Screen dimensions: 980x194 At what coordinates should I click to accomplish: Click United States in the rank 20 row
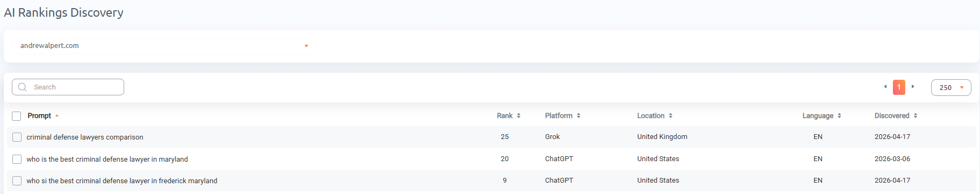[x=658, y=159]
